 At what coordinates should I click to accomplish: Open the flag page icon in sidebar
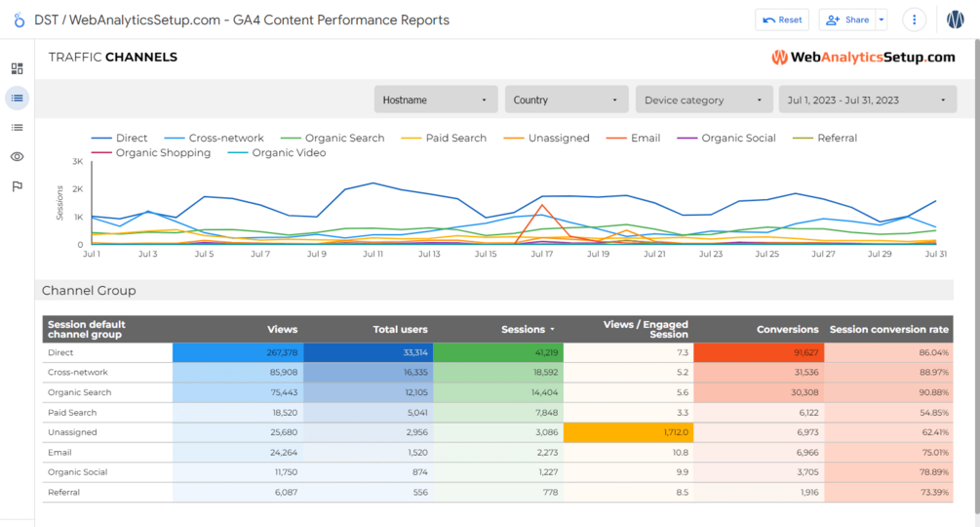click(17, 186)
